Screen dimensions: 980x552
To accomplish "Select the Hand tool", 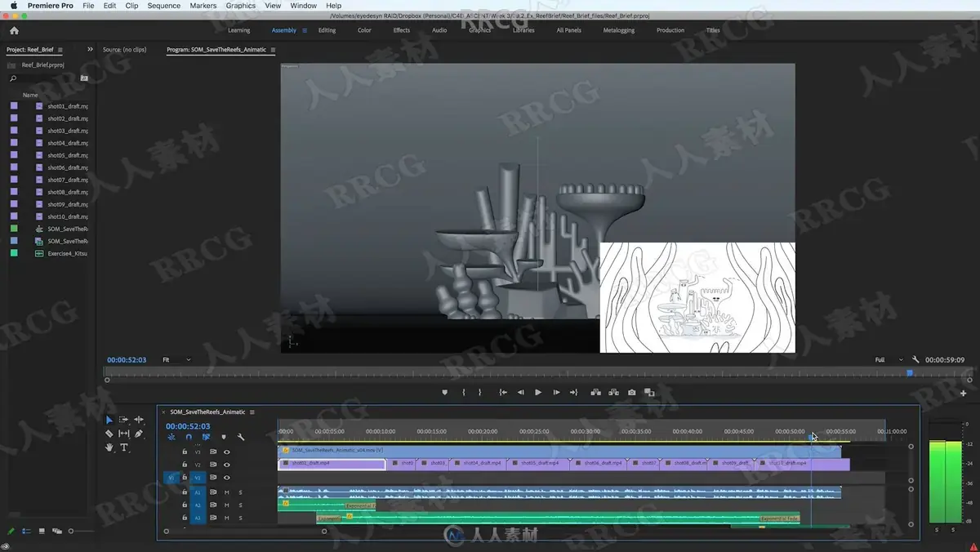I will tap(109, 447).
